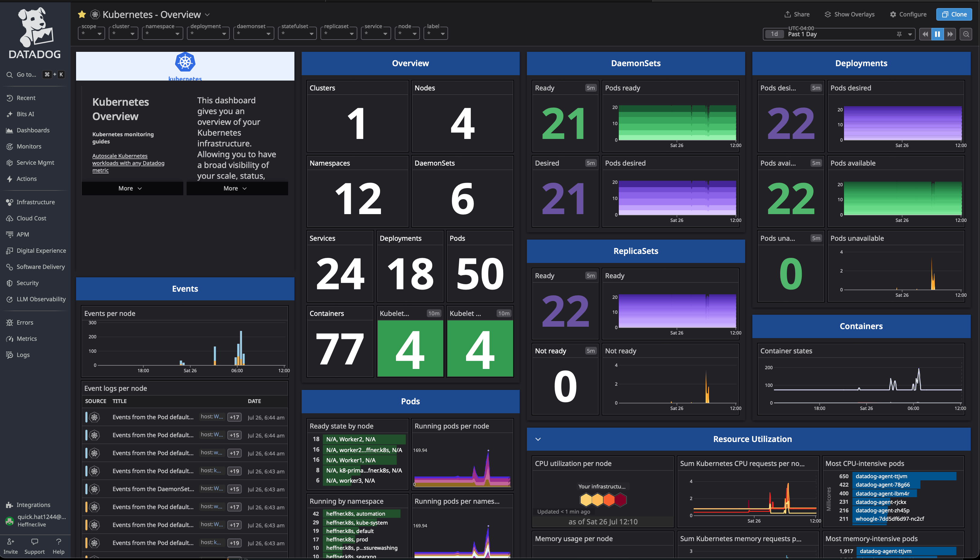The width and height of the screenshot is (980, 560).
Task: Click the Support chat icon
Action: [35, 541]
